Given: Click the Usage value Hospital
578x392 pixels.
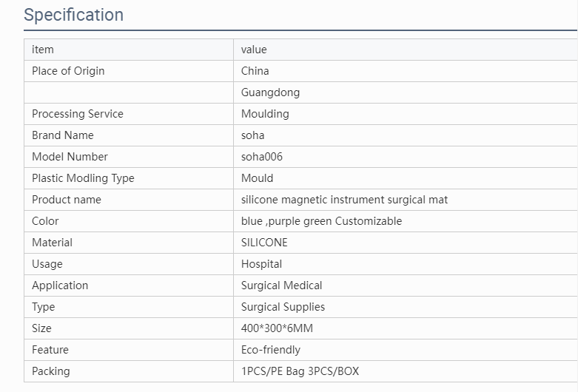Looking at the screenshot, I should click(261, 264).
